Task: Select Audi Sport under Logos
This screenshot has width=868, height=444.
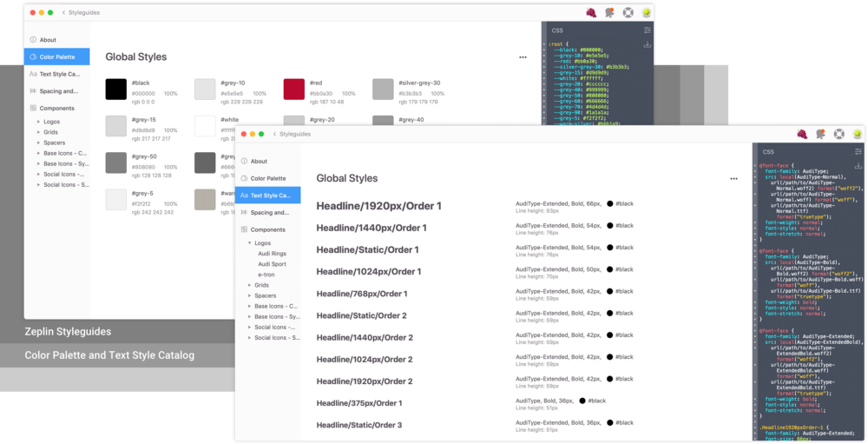Action: pyautogui.click(x=272, y=264)
